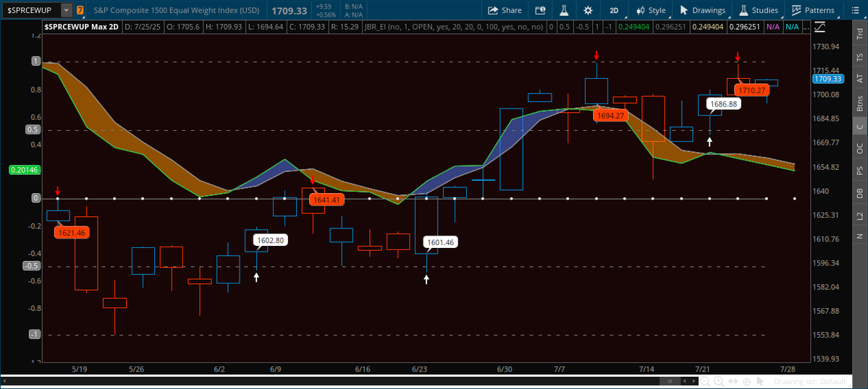
Task: Click the flask Edit Studies icon
Action: point(564,10)
